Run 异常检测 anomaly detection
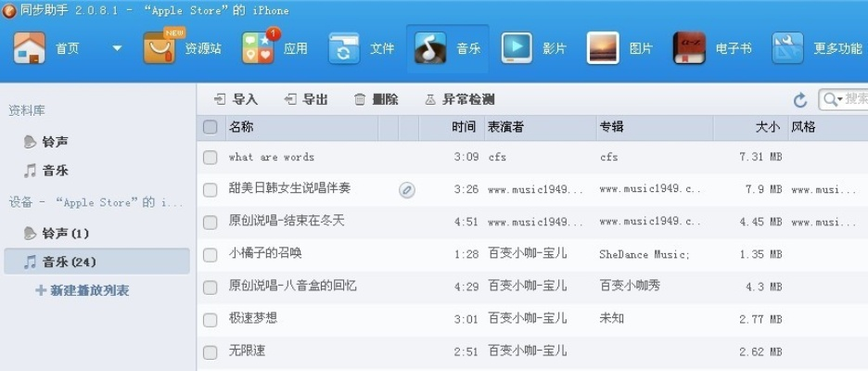868x371 pixels. (459, 99)
